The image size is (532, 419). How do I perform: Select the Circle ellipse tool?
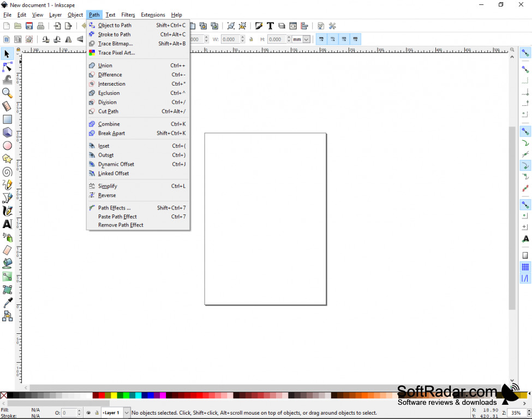pos(7,146)
